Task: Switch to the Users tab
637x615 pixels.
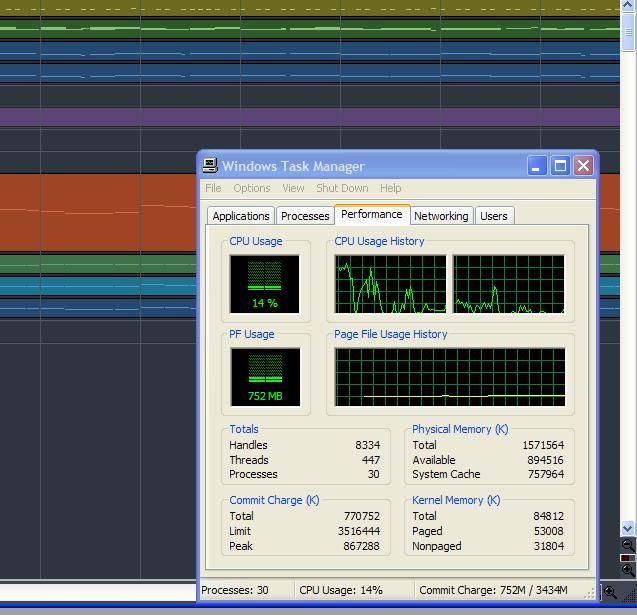Action: (x=494, y=216)
